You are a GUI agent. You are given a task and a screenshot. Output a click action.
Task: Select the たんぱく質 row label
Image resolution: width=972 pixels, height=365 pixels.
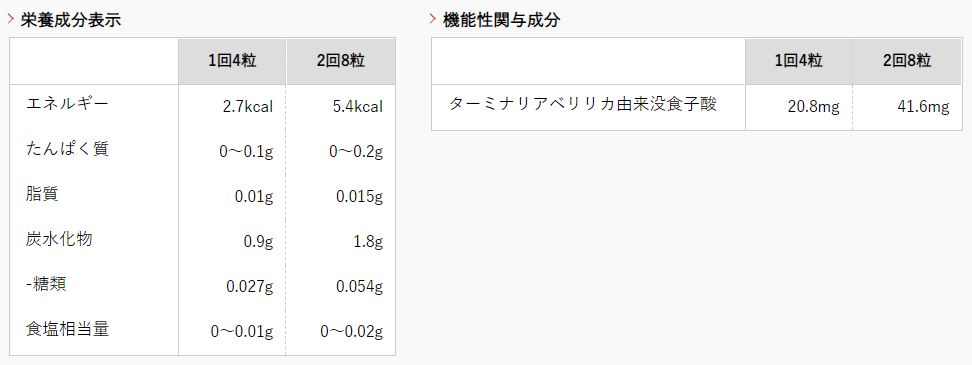[x=67, y=149]
